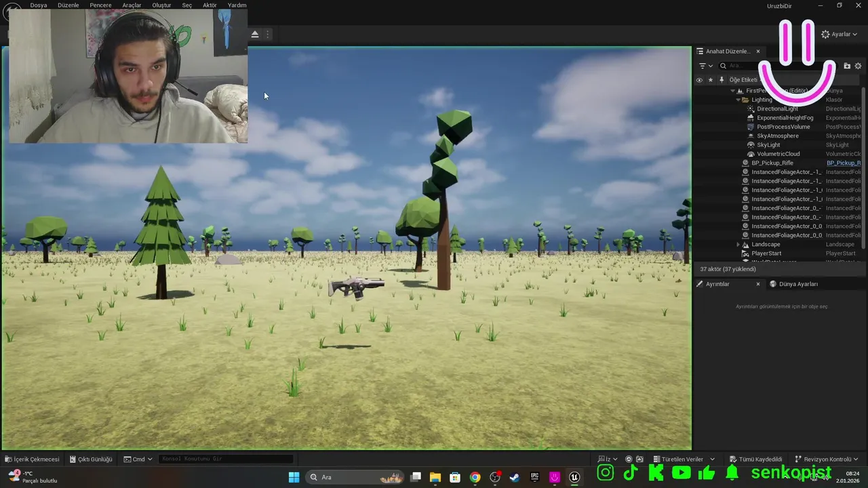Open the İz trace dropdown
This screenshot has height=488, width=868.
[608, 459]
